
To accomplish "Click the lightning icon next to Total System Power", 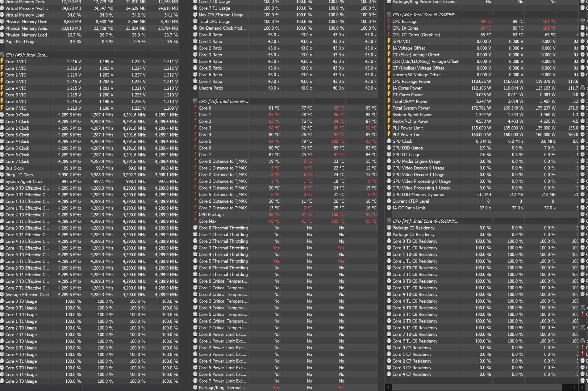I will tap(389, 108).
